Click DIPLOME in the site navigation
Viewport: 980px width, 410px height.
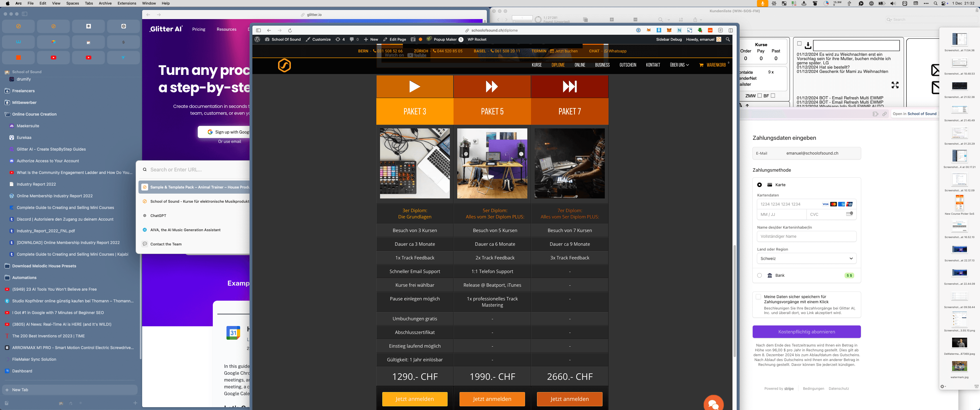click(x=558, y=65)
